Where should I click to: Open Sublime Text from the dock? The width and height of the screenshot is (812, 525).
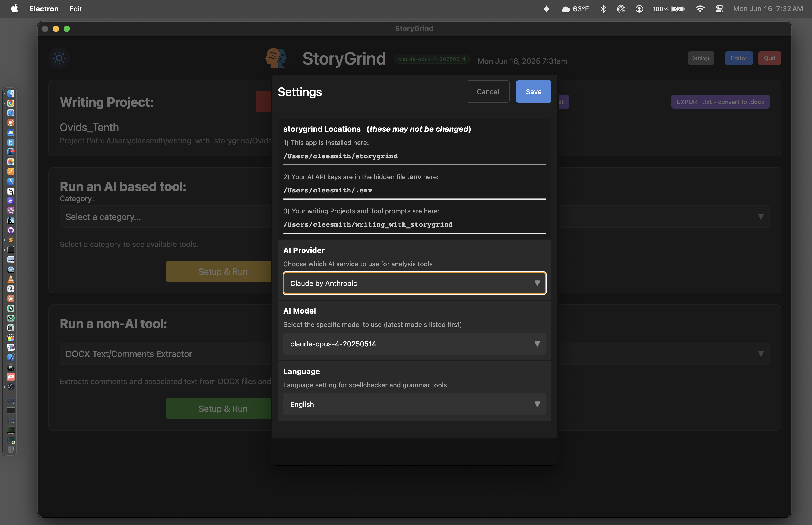pyautogui.click(x=11, y=240)
